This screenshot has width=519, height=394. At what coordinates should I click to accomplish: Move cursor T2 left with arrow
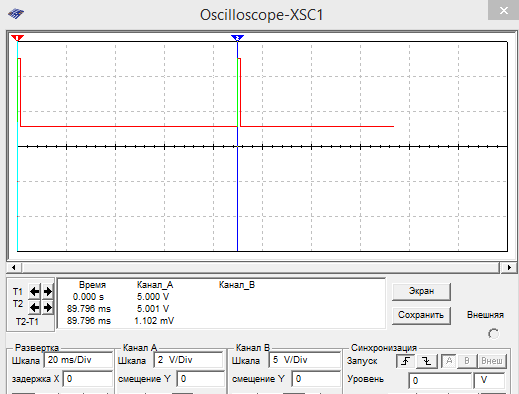tap(34, 307)
